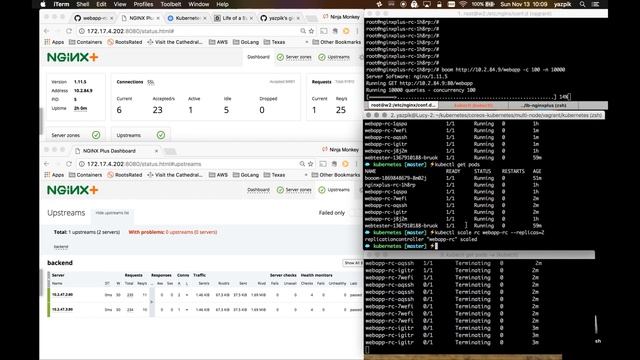Open GoLang bookmark folder in top browser
The width and height of the screenshot is (640, 360).
click(x=246, y=42)
